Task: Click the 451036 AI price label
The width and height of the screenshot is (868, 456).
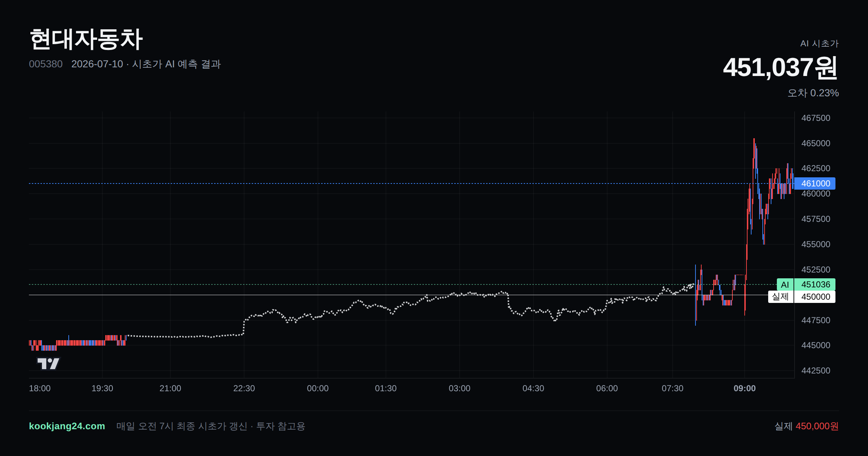Action: point(815,284)
